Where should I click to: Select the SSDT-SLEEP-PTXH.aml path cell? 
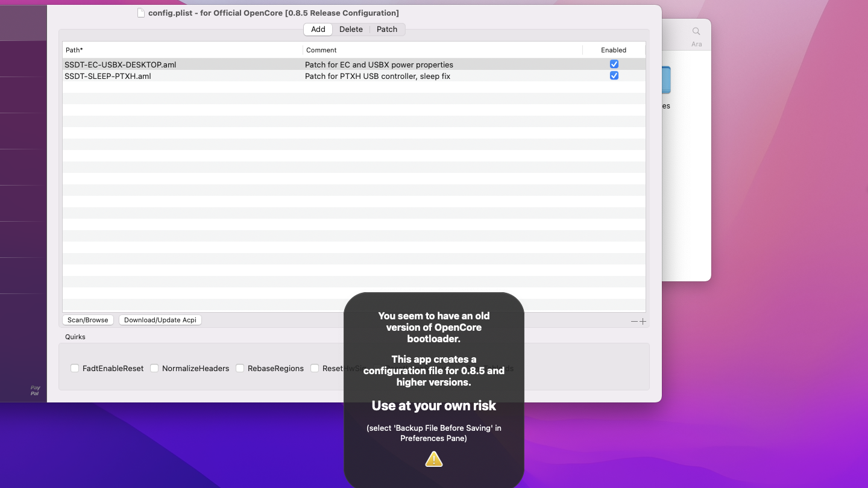pyautogui.click(x=108, y=76)
